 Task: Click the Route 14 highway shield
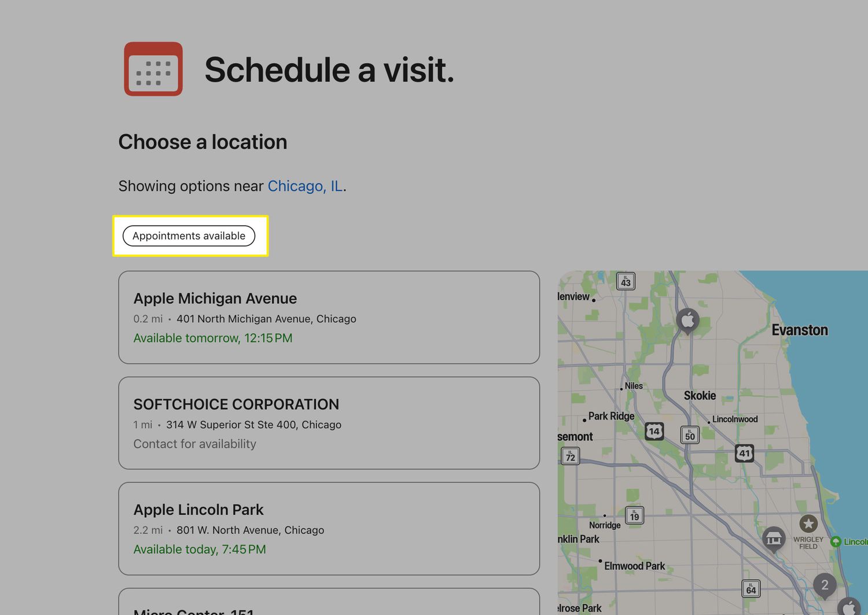[x=654, y=431]
